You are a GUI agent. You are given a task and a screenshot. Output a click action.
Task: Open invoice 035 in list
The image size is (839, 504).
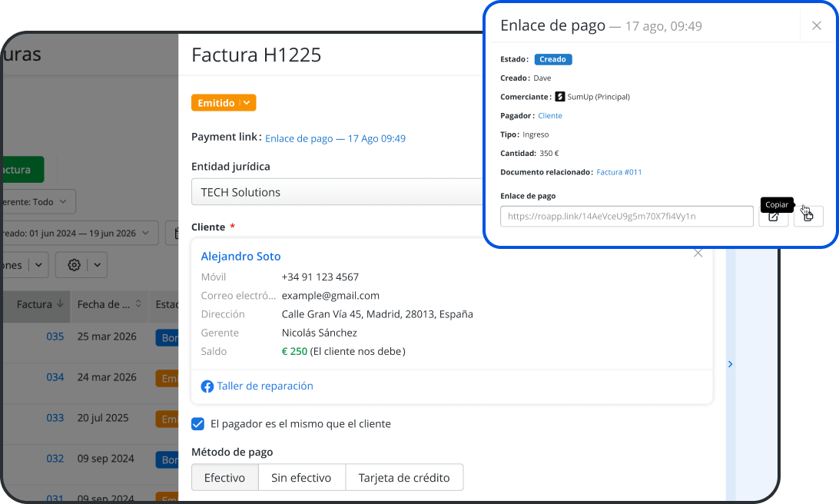coord(55,337)
